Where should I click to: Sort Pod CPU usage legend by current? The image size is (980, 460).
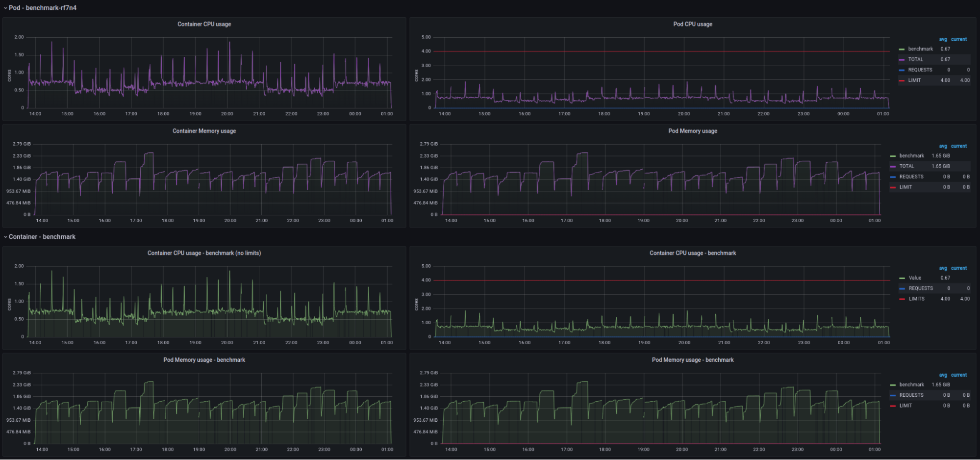959,39
